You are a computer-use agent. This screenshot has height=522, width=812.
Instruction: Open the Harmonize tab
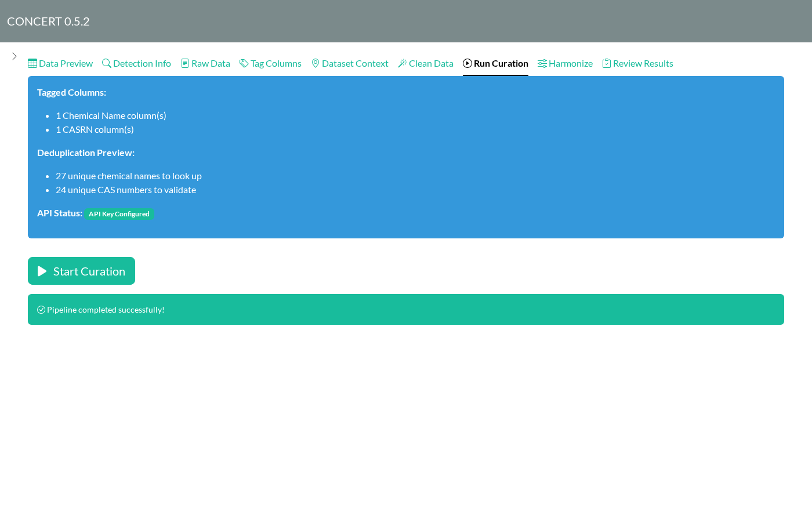coord(565,63)
